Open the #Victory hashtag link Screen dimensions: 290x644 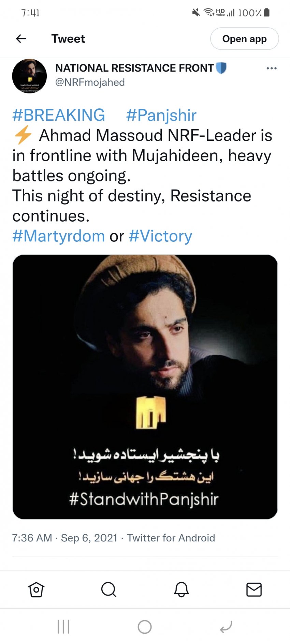[160, 236]
